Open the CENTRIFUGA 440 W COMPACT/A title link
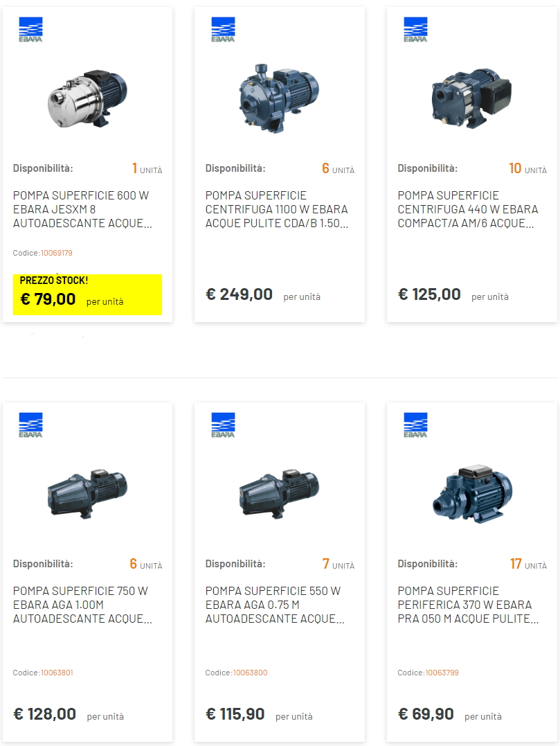Image resolution: width=560 pixels, height=746 pixels. click(x=468, y=209)
